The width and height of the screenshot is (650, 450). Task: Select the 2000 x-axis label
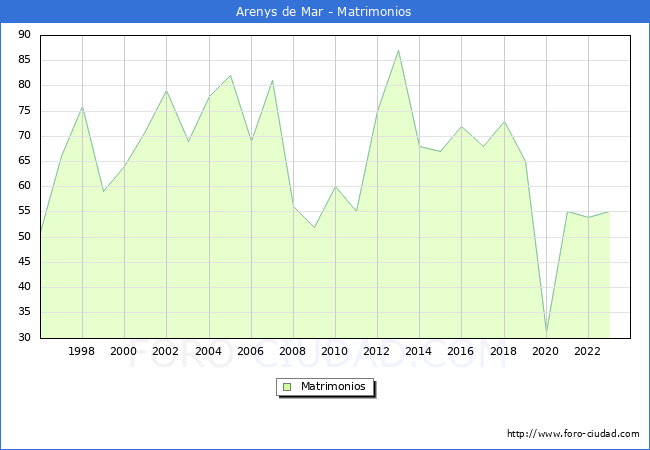click(x=124, y=351)
